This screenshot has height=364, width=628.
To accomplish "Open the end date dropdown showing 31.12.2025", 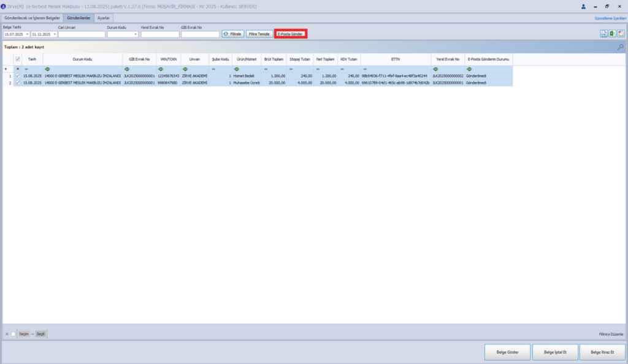I will coord(55,34).
